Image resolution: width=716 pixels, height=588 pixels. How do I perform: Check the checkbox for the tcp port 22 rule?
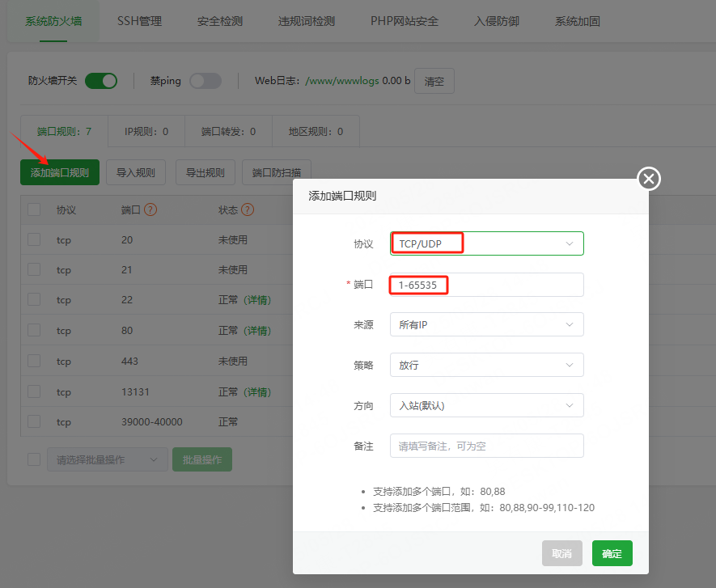tap(33, 300)
